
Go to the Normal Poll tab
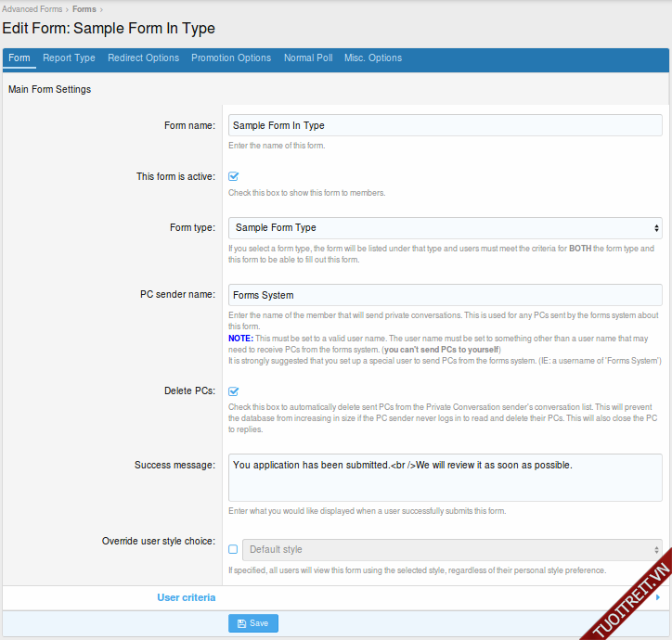coord(308,58)
